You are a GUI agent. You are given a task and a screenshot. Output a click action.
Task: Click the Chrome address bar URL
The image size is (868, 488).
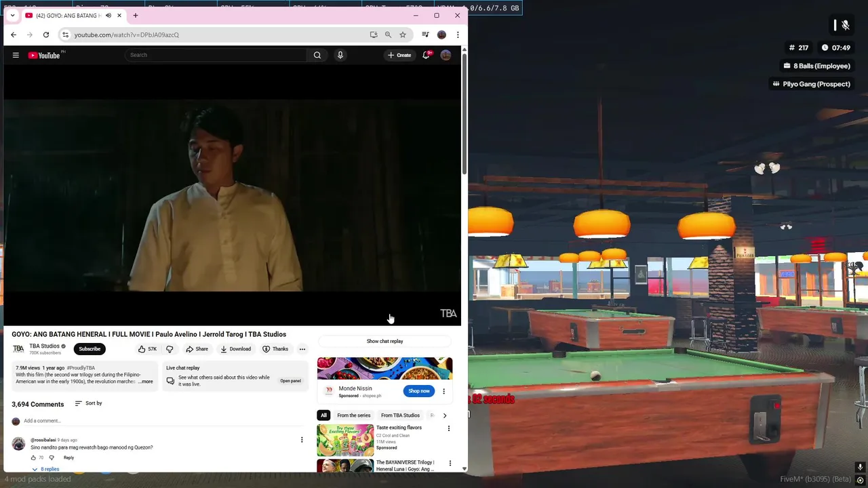click(127, 35)
